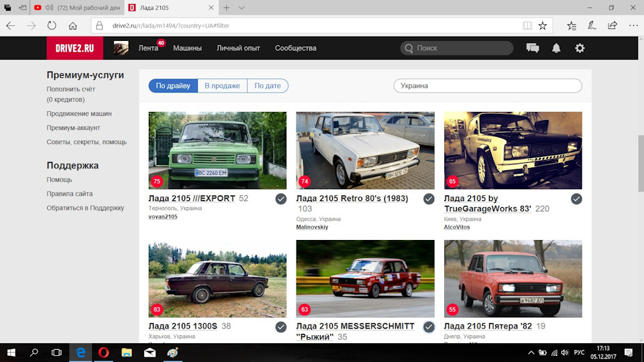Screen dimensions: 644x362
Task: Open the DRIVE2.RU home logo
Action: [x=74, y=48]
